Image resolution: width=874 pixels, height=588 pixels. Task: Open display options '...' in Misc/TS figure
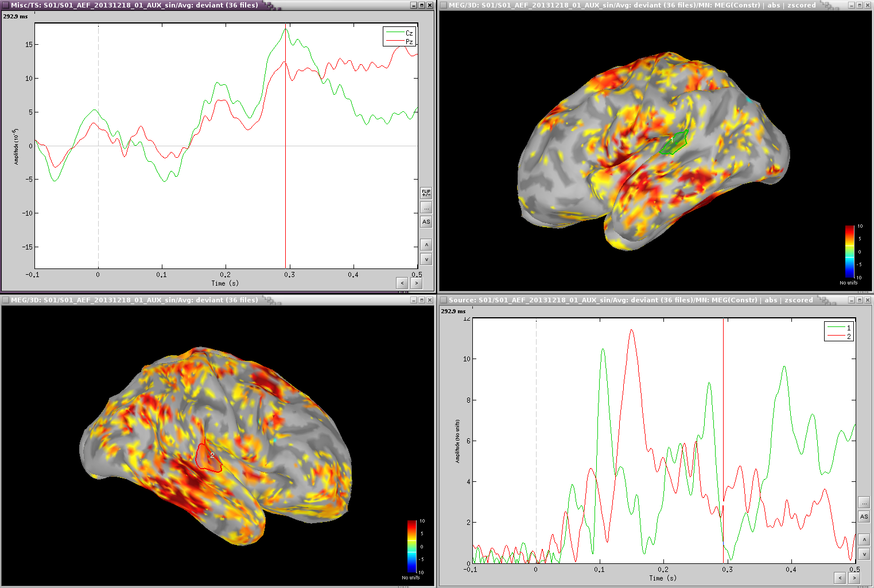pyautogui.click(x=426, y=208)
